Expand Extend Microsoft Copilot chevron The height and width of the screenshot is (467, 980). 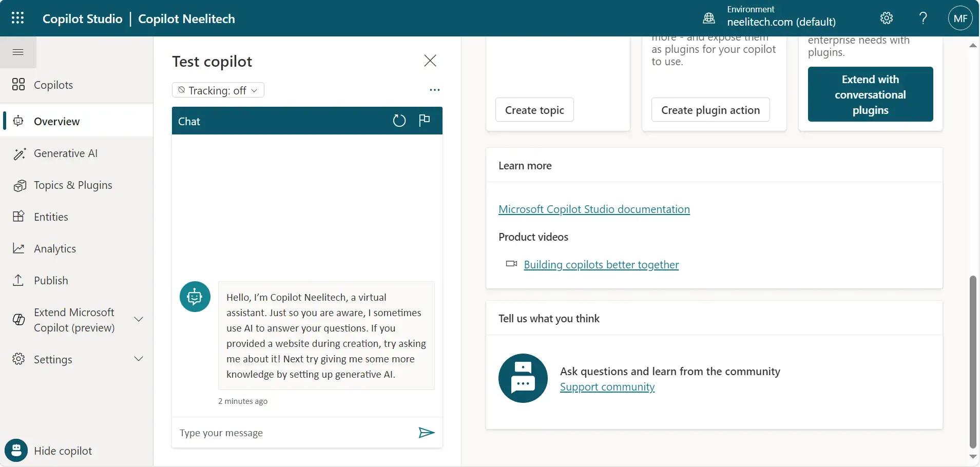click(139, 319)
